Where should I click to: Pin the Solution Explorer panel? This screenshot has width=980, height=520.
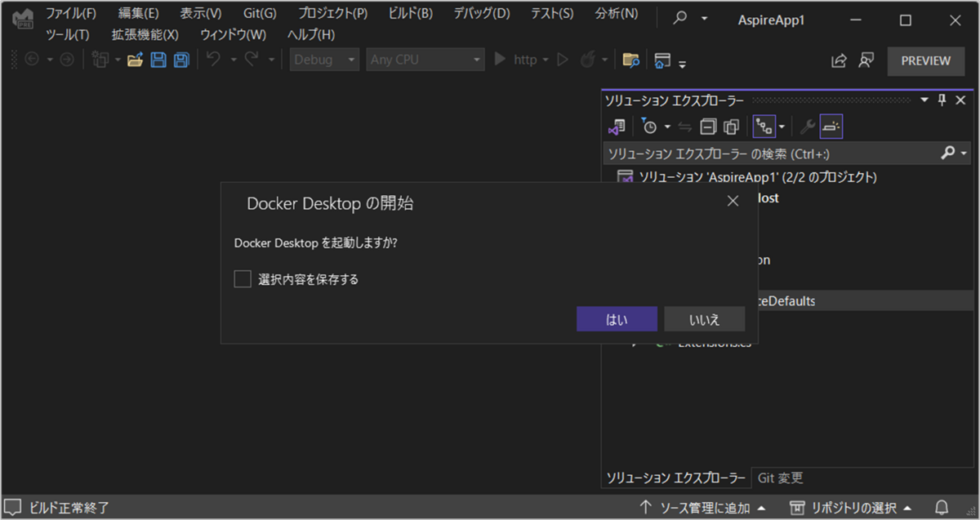942,100
